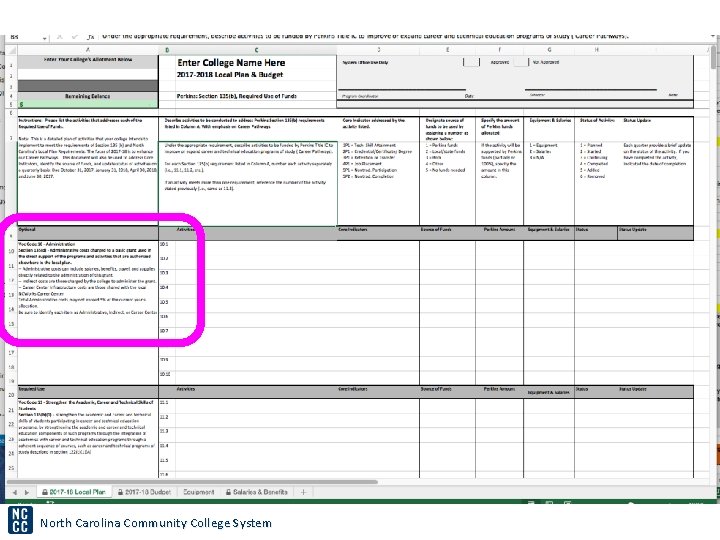The height and width of the screenshot is (540, 720).
Task: Click the confirm checkmark icon in formula bar
Action: (x=74, y=37)
